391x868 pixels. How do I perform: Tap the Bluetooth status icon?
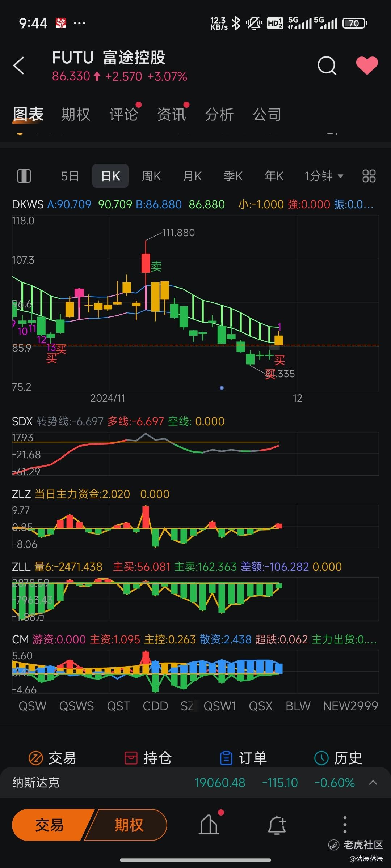coord(236,24)
